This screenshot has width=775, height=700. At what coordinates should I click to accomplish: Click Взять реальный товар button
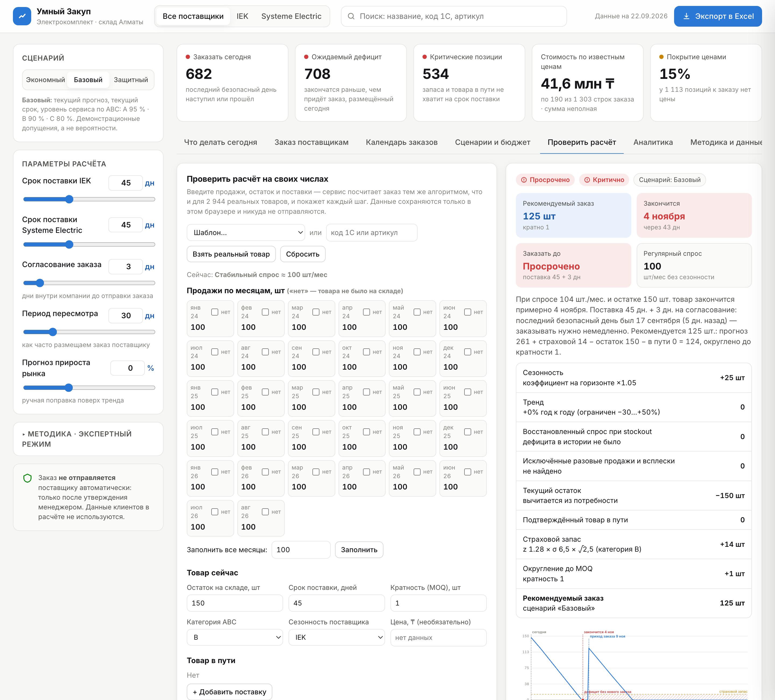pos(231,254)
